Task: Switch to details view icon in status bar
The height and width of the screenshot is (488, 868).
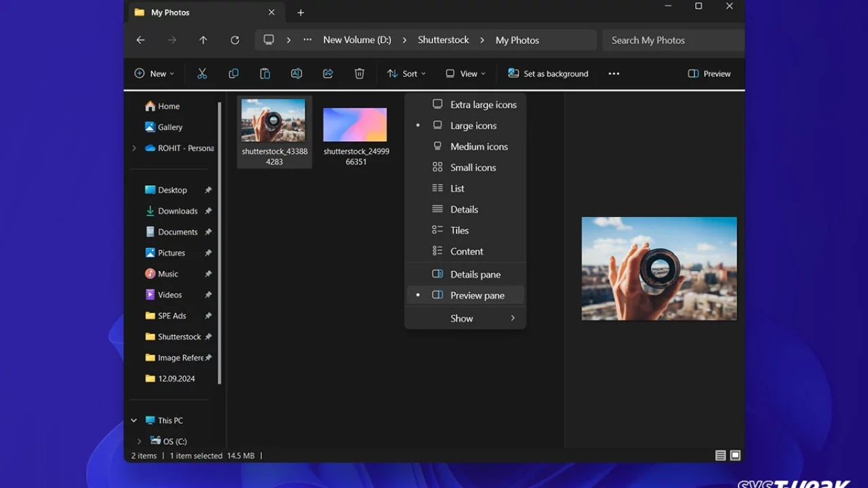Action: [720, 455]
